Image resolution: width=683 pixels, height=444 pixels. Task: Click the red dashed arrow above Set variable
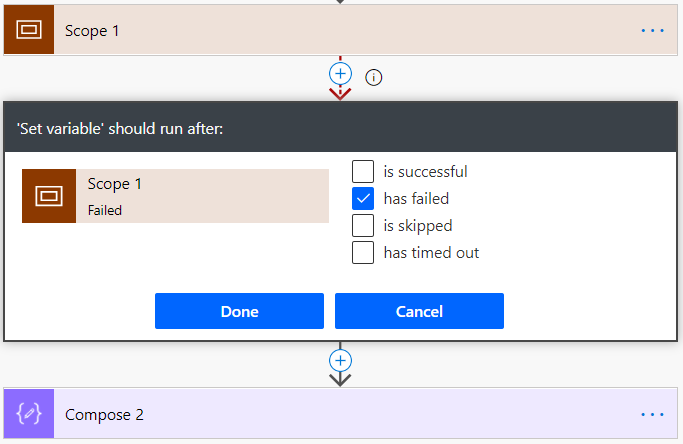click(x=340, y=93)
